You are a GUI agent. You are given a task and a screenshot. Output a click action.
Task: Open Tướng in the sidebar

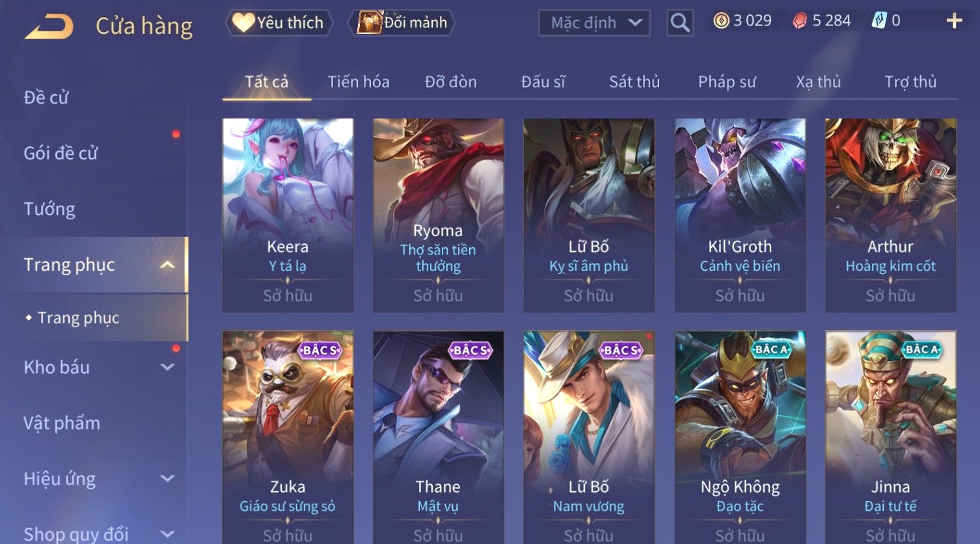tap(49, 209)
